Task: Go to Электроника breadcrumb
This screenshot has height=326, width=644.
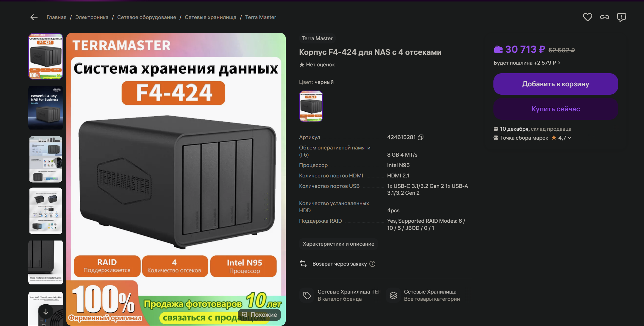Action: [x=92, y=17]
